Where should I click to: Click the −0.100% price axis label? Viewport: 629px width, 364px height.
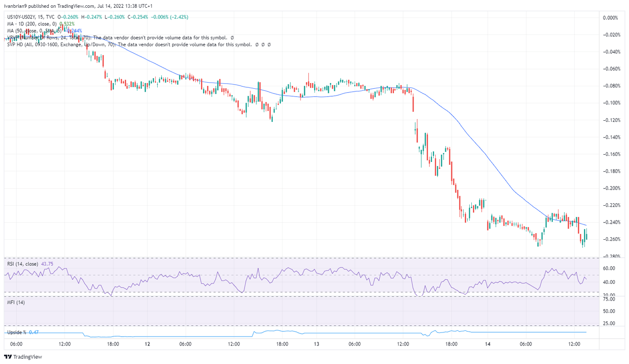(x=611, y=103)
